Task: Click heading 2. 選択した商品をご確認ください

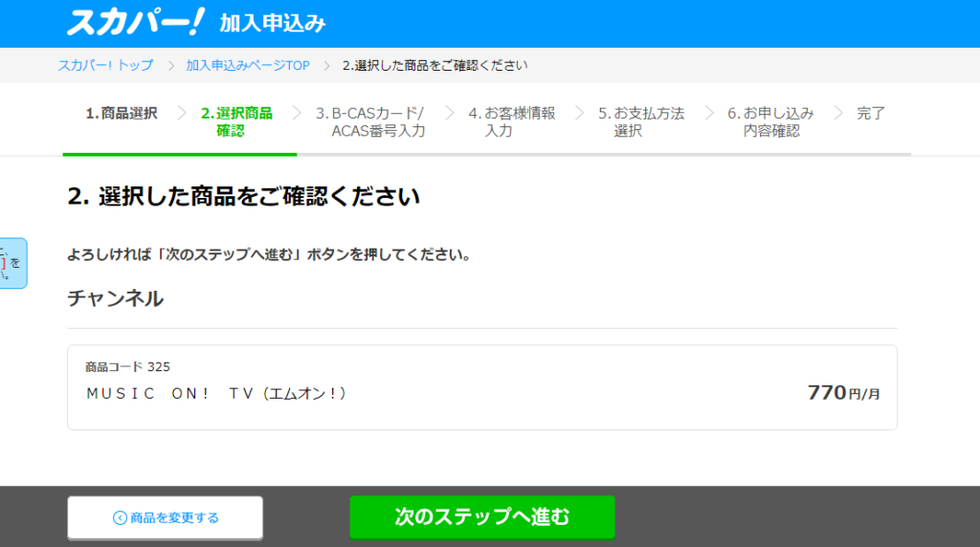Action: 244,197
